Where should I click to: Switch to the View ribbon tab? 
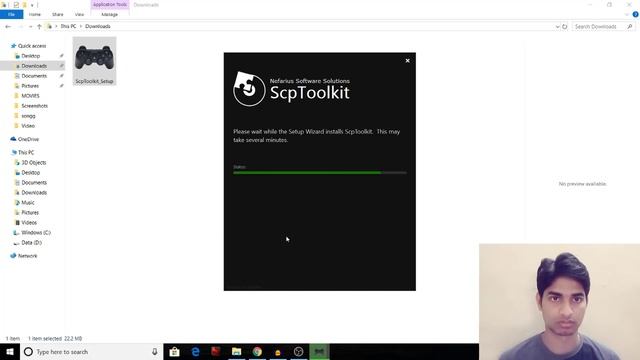click(79, 14)
